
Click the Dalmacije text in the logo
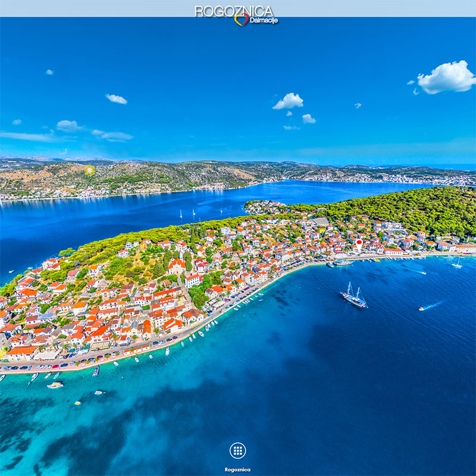264,20
